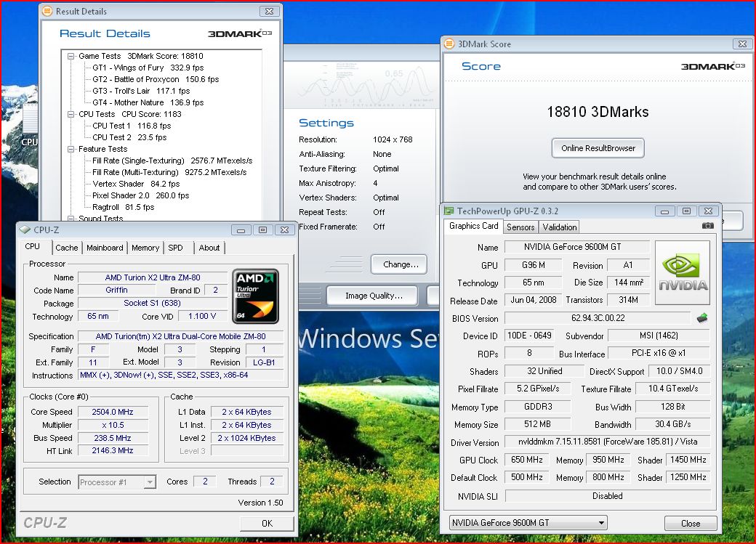Maximize the CPU-Z window
756x544 pixels.
point(262,230)
